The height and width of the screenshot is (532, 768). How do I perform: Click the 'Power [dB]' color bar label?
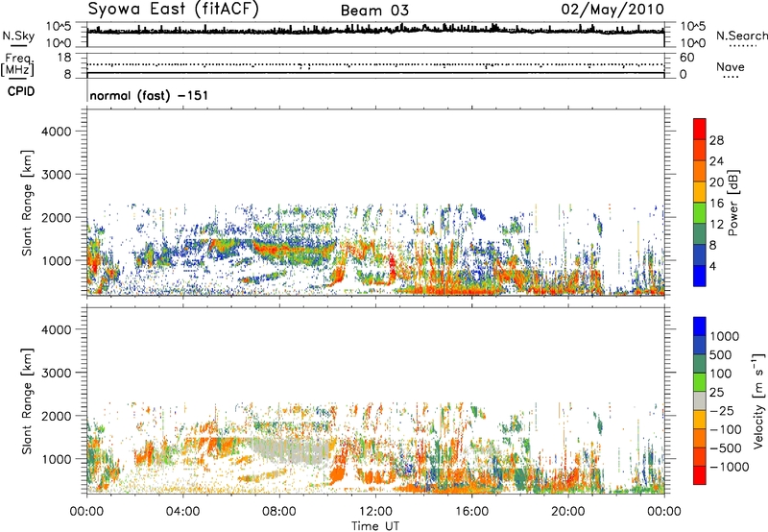(732, 203)
